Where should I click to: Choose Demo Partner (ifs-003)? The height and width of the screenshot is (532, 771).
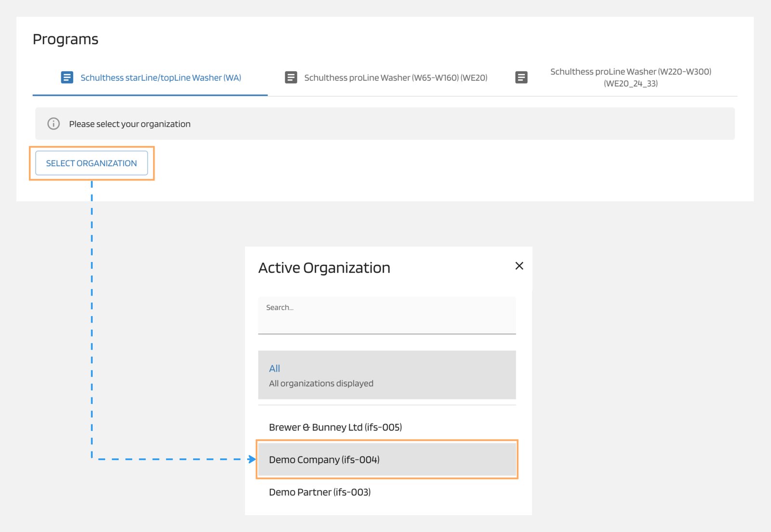click(x=319, y=492)
